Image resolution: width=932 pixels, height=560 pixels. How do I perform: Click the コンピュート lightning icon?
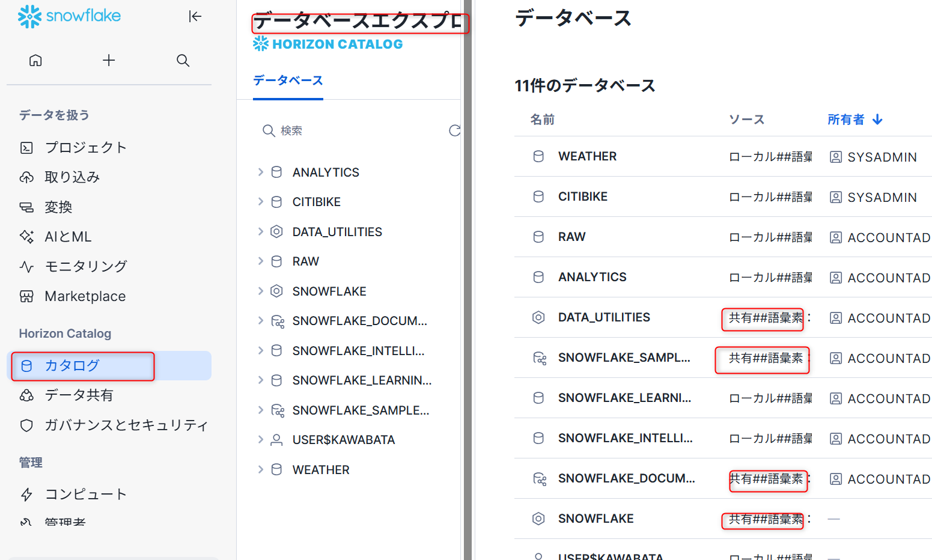(x=26, y=495)
